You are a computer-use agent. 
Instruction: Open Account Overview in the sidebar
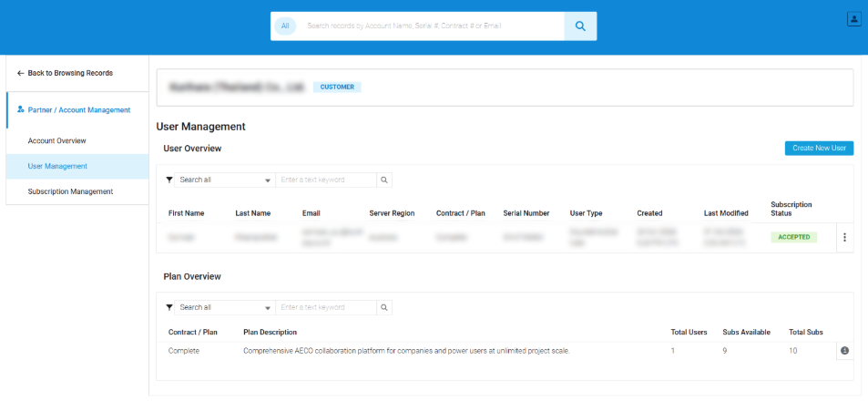[x=56, y=141]
